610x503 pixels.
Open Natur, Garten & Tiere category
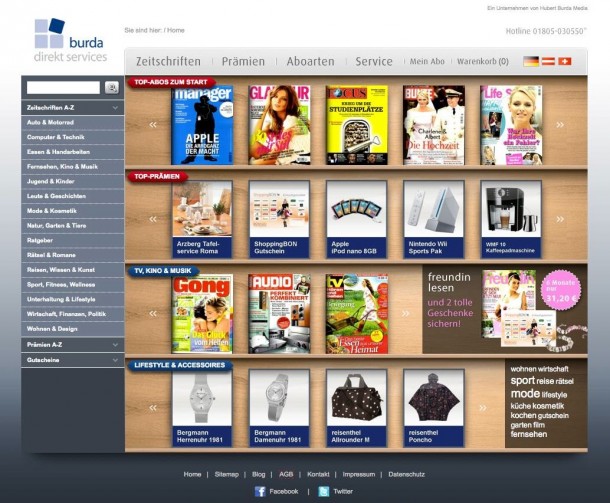point(73,226)
